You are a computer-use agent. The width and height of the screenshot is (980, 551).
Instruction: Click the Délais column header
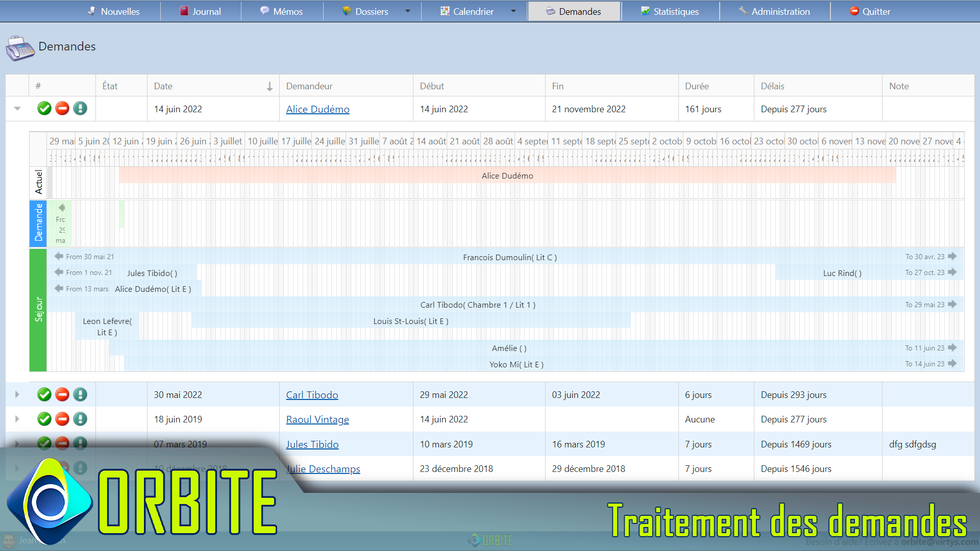coord(818,86)
